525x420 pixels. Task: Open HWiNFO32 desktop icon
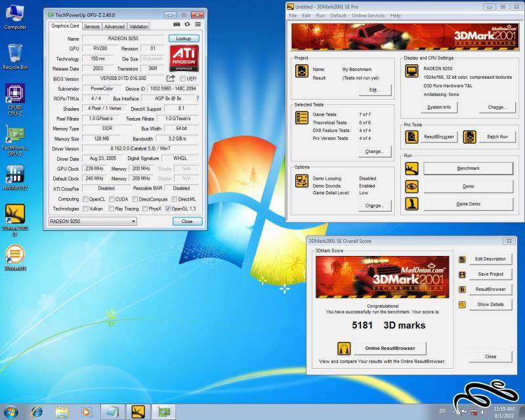tap(14, 178)
